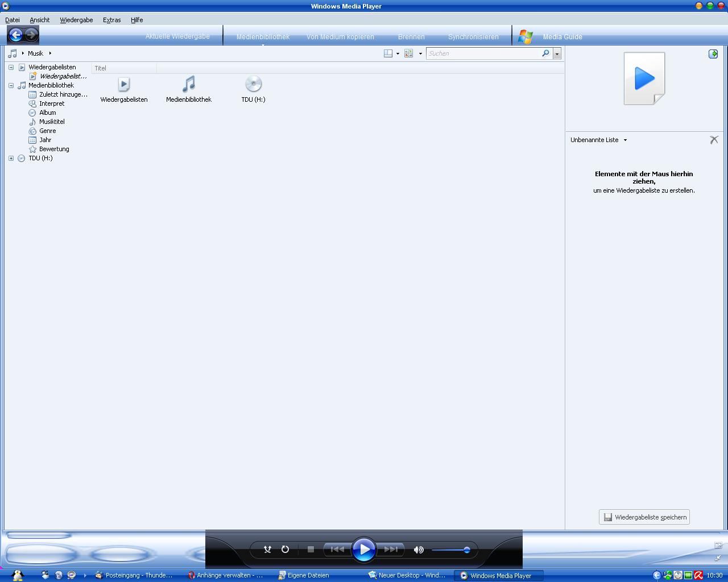
Task: Open the Hilfe menu
Action: coord(136,20)
